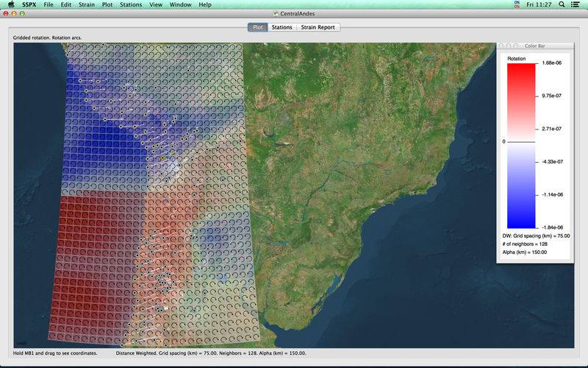Screen dimensions: 588x368
Task: Open the Window menu
Action: click(x=180, y=4)
